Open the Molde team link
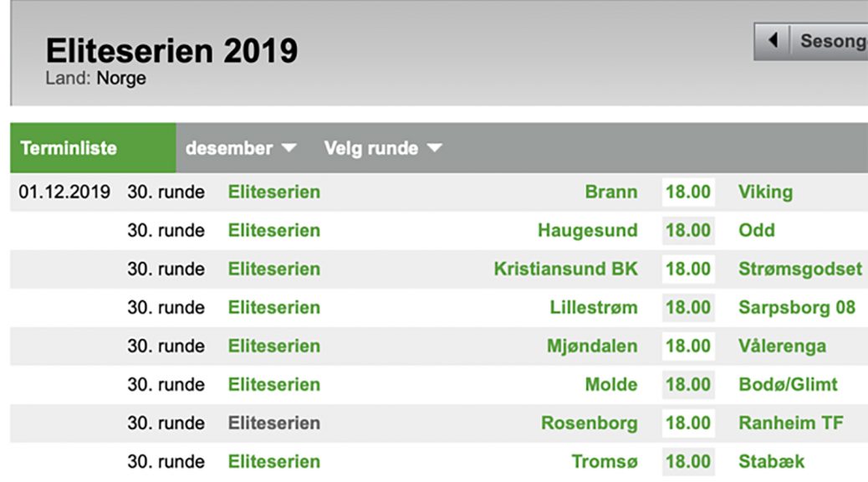 (x=610, y=384)
